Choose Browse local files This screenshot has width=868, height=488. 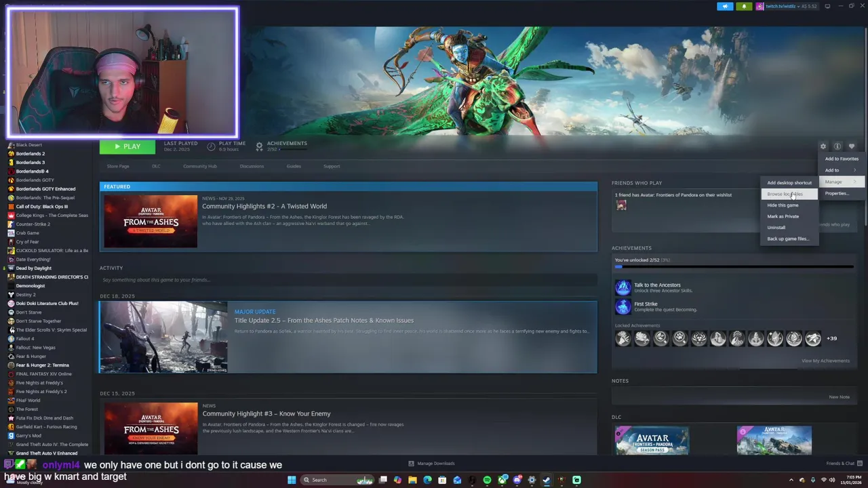point(789,194)
